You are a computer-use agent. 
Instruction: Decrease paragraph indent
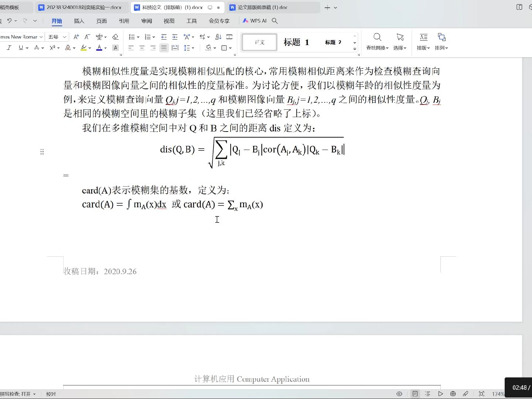[164, 37]
